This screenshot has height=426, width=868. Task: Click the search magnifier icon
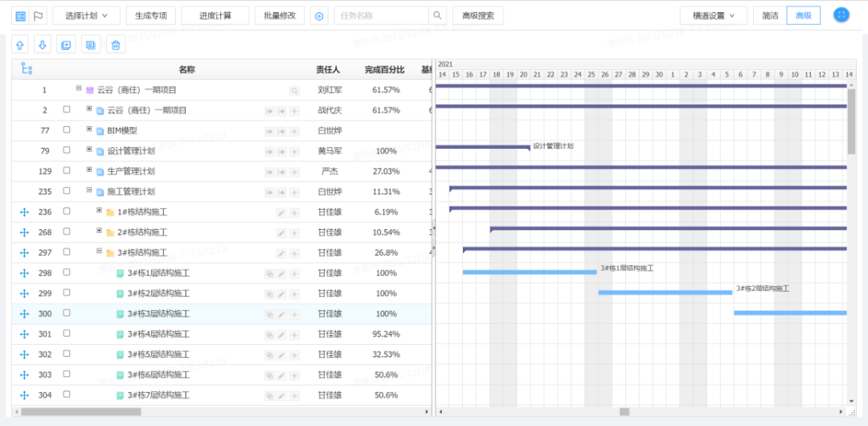(437, 15)
